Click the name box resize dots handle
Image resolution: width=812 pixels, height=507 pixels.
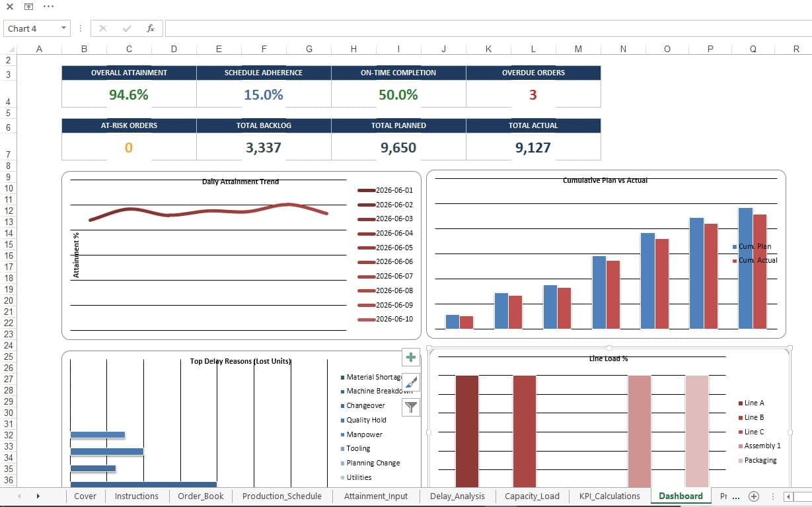pyautogui.click(x=81, y=28)
